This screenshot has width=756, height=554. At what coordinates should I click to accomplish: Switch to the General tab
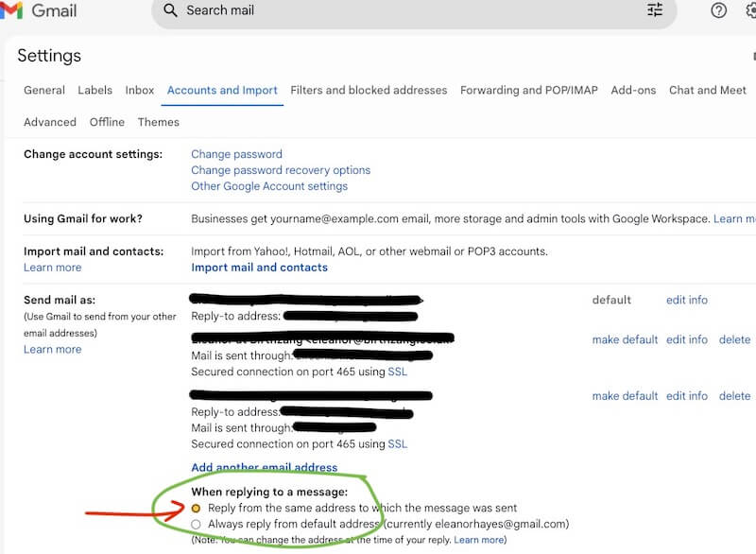coord(44,90)
